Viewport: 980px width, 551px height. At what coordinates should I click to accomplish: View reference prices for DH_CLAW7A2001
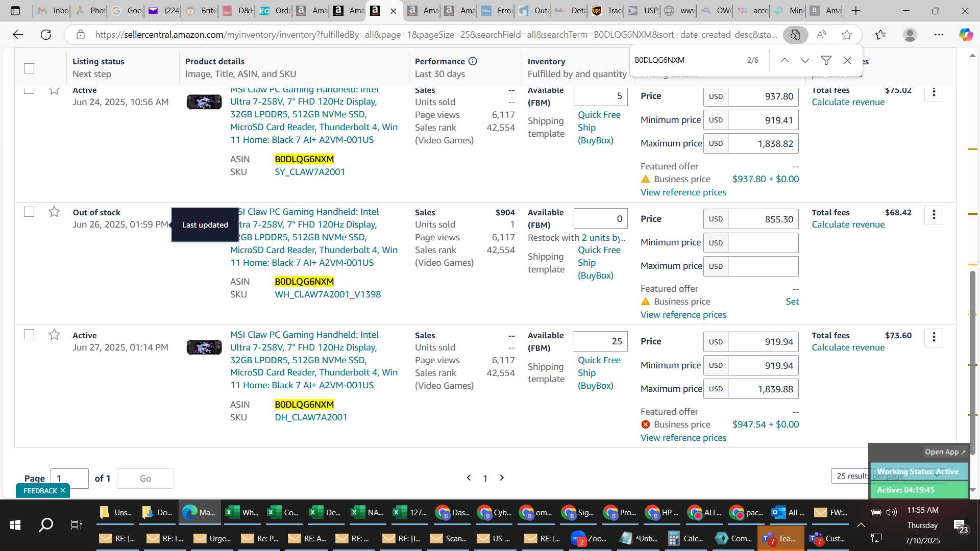[x=683, y=438]
